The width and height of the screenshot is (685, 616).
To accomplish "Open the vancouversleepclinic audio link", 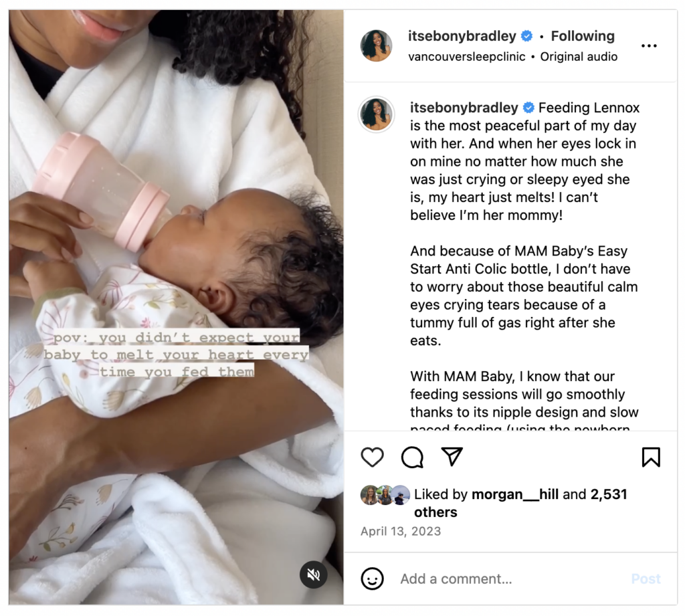I will [466, 57].
